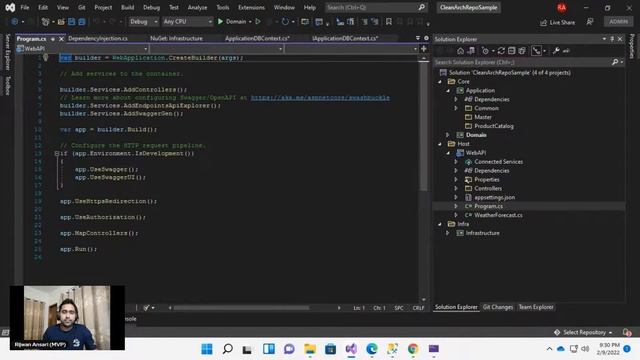This screenshot has width=640, height=360.
Task: Expand the Infrastructure project node
Action: [x=448, y=233]
